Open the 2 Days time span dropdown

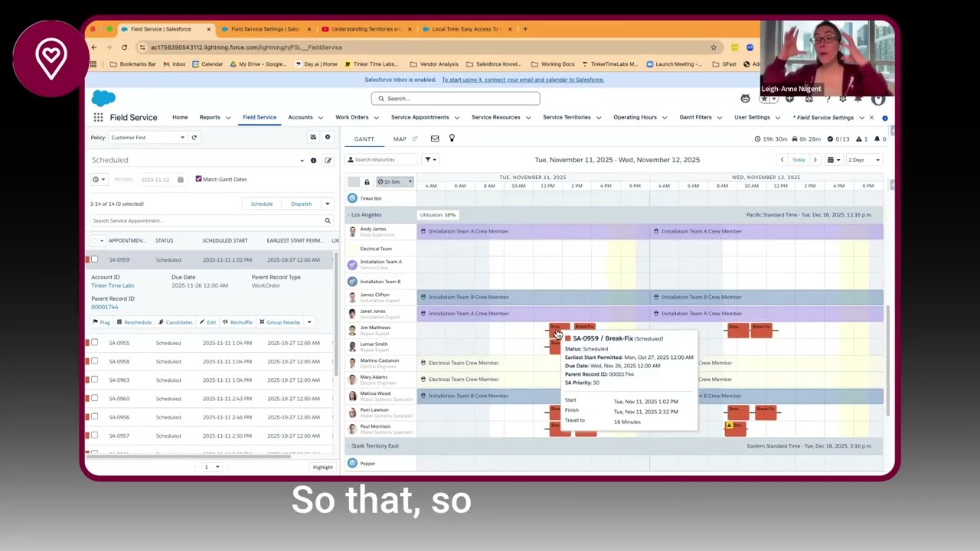tap(864, 159)
